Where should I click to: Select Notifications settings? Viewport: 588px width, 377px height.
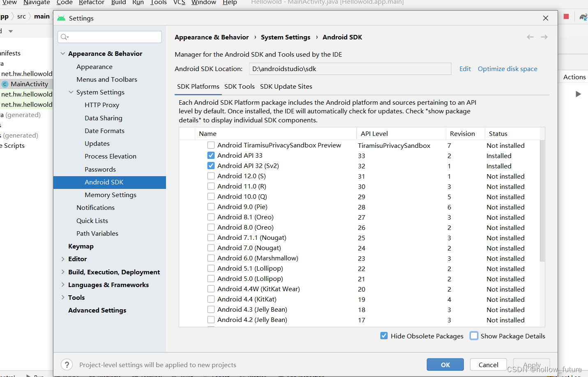tap(96, 208)
